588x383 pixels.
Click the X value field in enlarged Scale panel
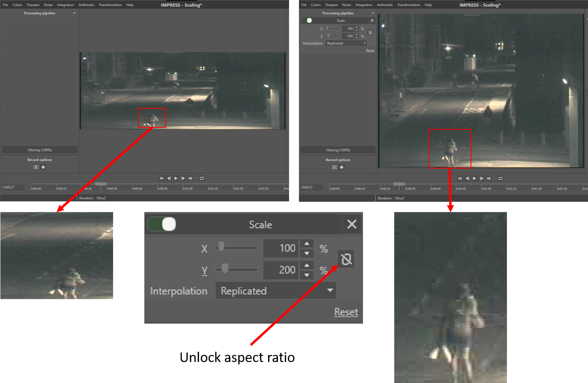pos(281,248)
